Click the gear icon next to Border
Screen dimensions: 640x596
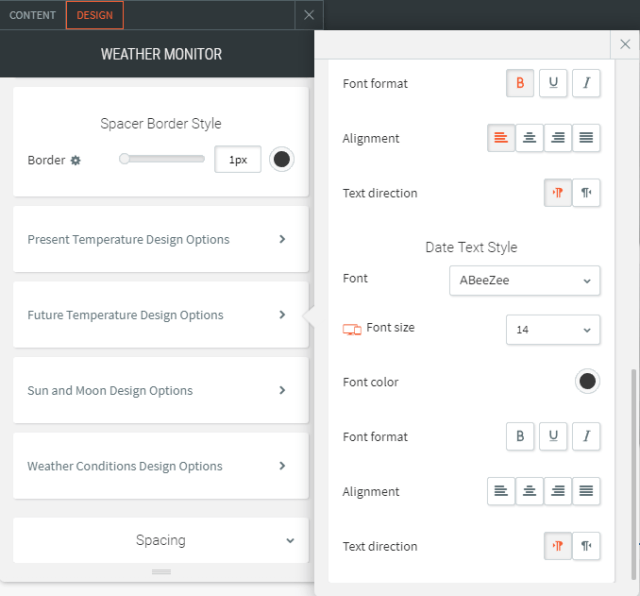[x=76, y=160]
